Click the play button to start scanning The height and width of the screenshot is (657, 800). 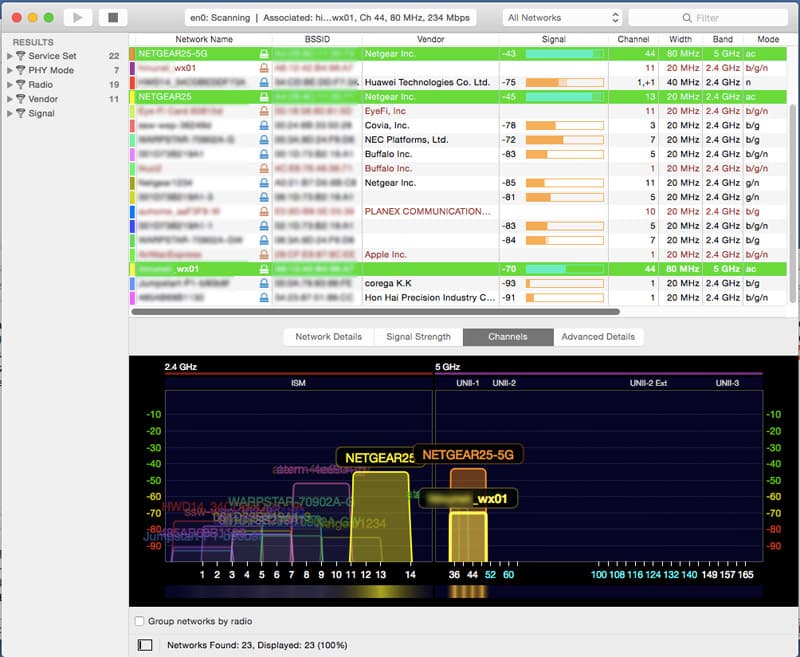click(x=78, y=17)
